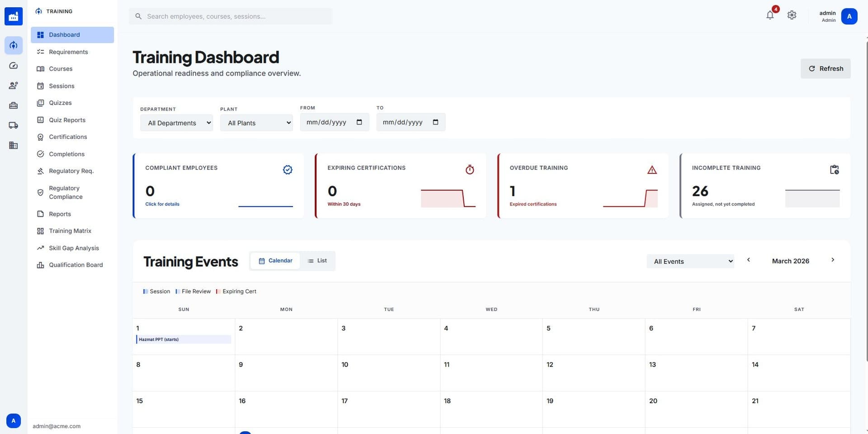Click the people icon in left rail
Image resolution: width=868 pixels, height=434 pixels.
click(13, 86)
